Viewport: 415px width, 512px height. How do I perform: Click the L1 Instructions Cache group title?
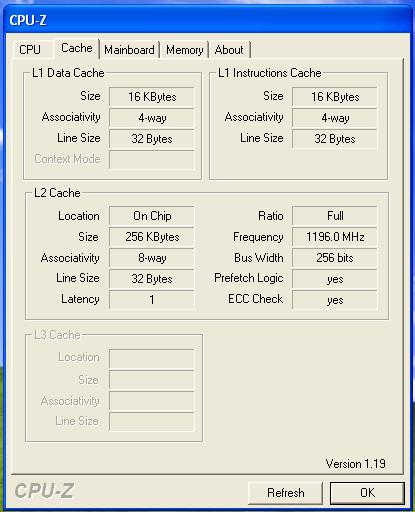coord(269,73)
